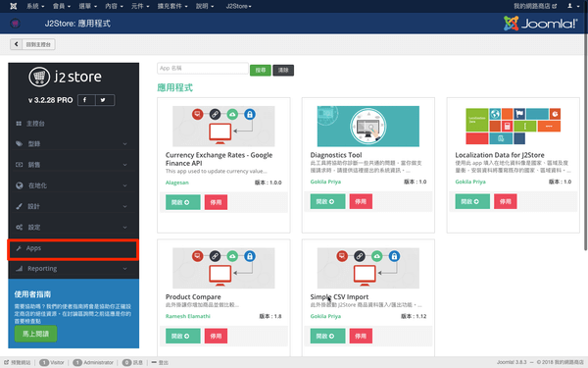Image resolution: width=588 pixels, height=368 pixels.
Task: Click the Visitor count badge
Action: [x=44, y=362]
